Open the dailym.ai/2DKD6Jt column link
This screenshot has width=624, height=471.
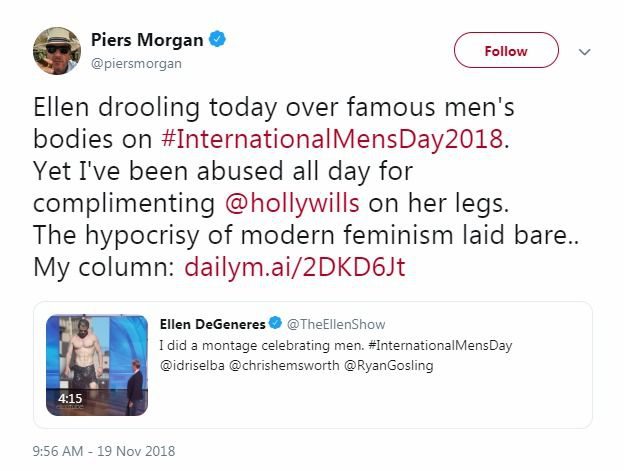(x=295, y=267)
